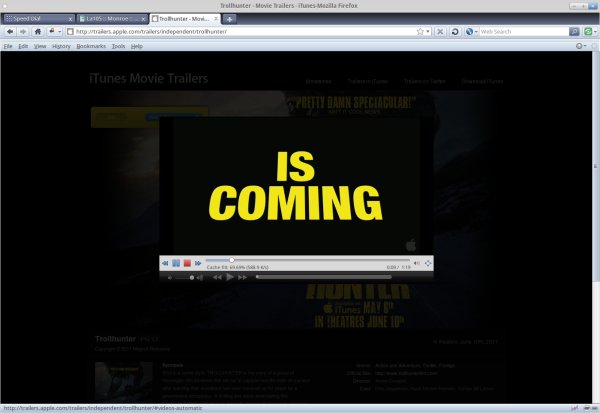Viewport: 600px width, 413px height.
Task: Open the dropdown arrow next to the green icon
Action: click(x=595, y=32)
